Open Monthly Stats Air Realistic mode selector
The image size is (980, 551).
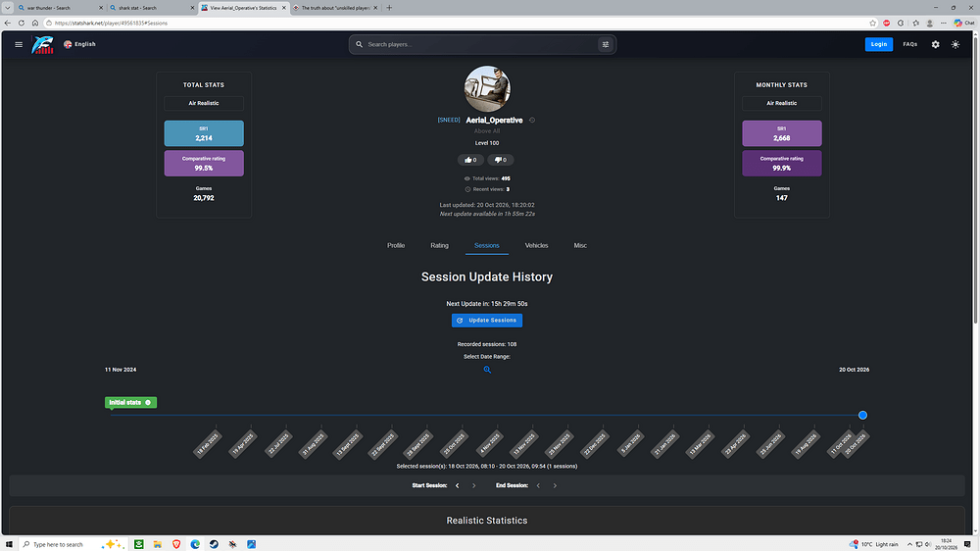point(782,103)
